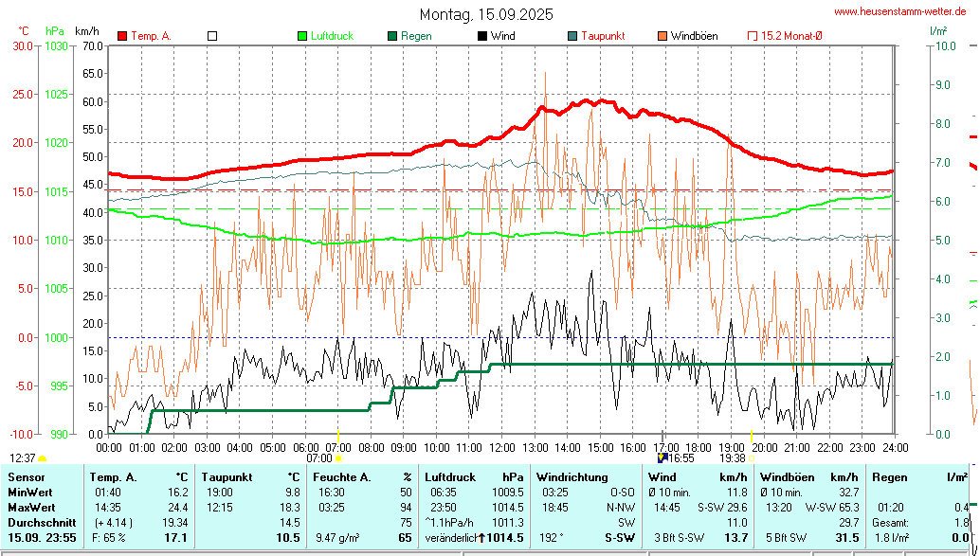The image size is (980, 556).
Task: Open the www.heusenstamm-wetter.de link
Action: pyautogui.click(x=898, y=11)
